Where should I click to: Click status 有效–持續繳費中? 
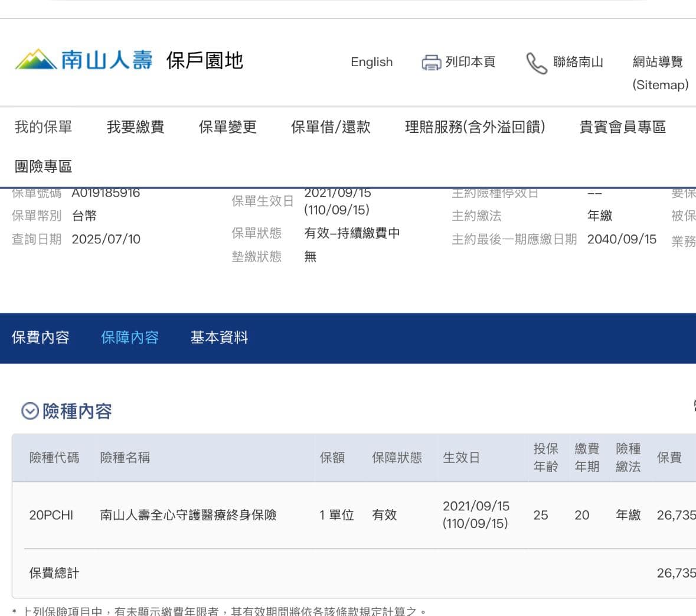(x=352, y=233)
